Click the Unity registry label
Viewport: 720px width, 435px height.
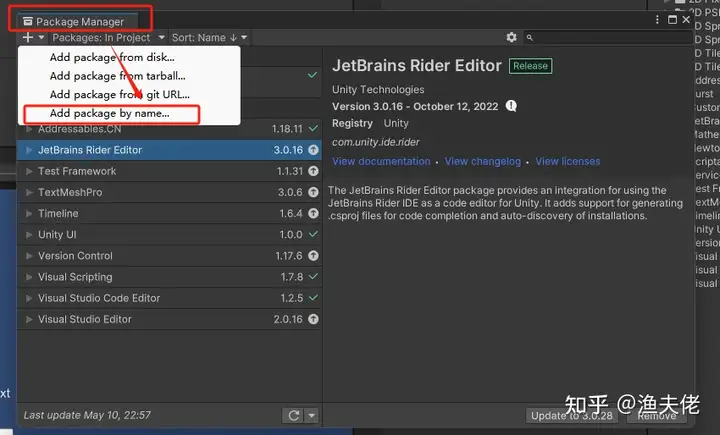coord(396,123)
